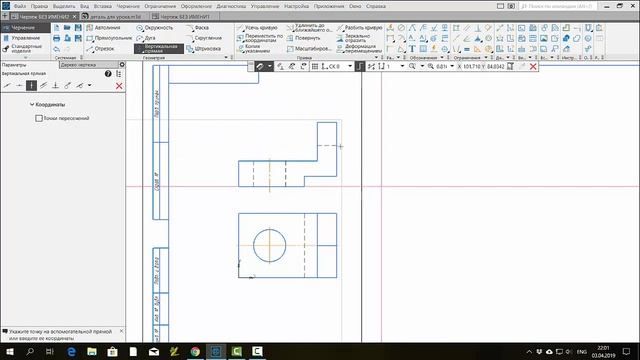Select the parallel line mode icon
Image resolution: width=640 pixels, height=360 pixels.
[x=43, y=86]
